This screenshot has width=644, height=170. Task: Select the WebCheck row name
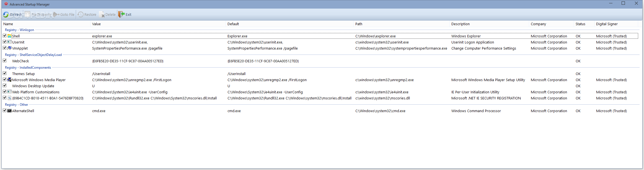tap(20, 61)
